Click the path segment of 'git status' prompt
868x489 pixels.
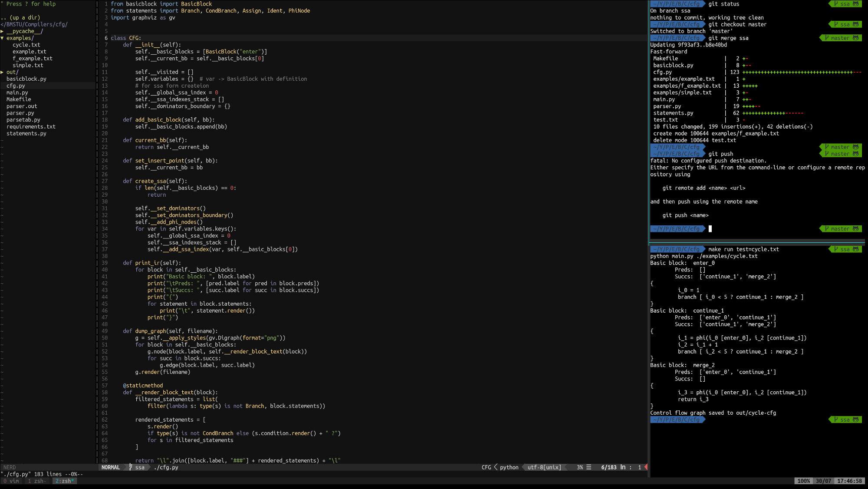[x=677, y=4]
